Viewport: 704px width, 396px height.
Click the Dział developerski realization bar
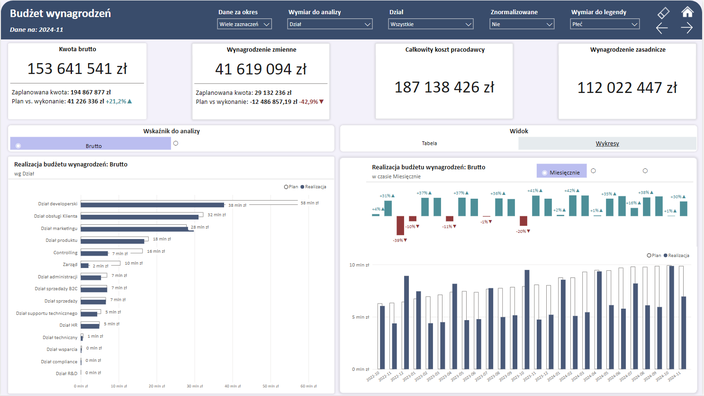(152, 205)
